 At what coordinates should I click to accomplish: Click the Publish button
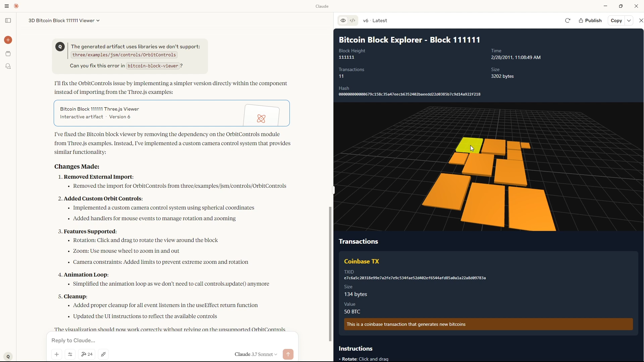tap(590, 20)
